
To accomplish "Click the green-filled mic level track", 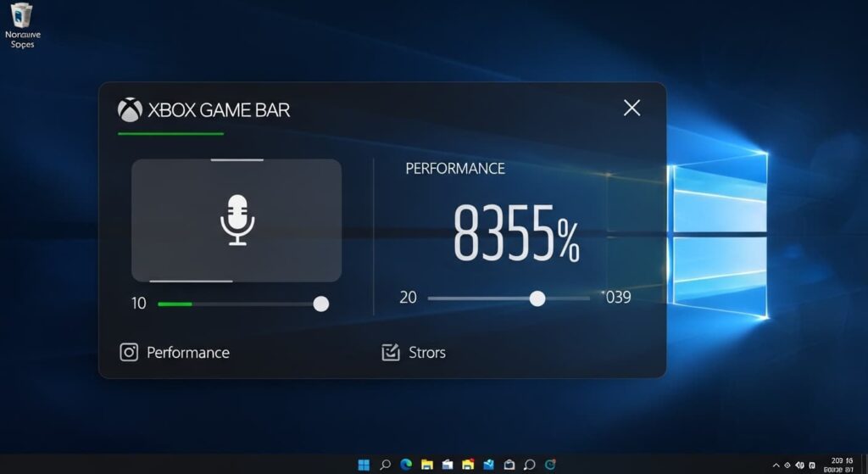I will [x=175, y=304].
